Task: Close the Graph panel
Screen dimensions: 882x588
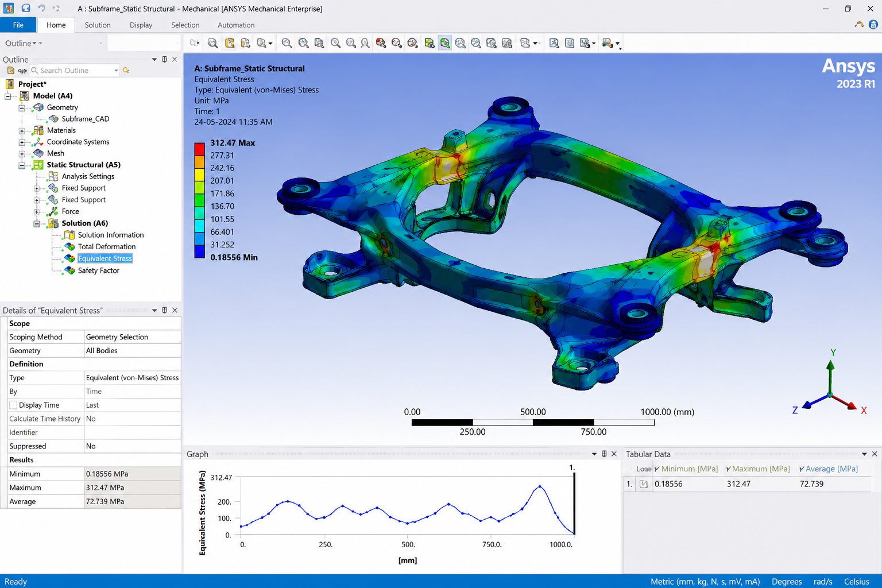Action: click(x=614, y=454)
